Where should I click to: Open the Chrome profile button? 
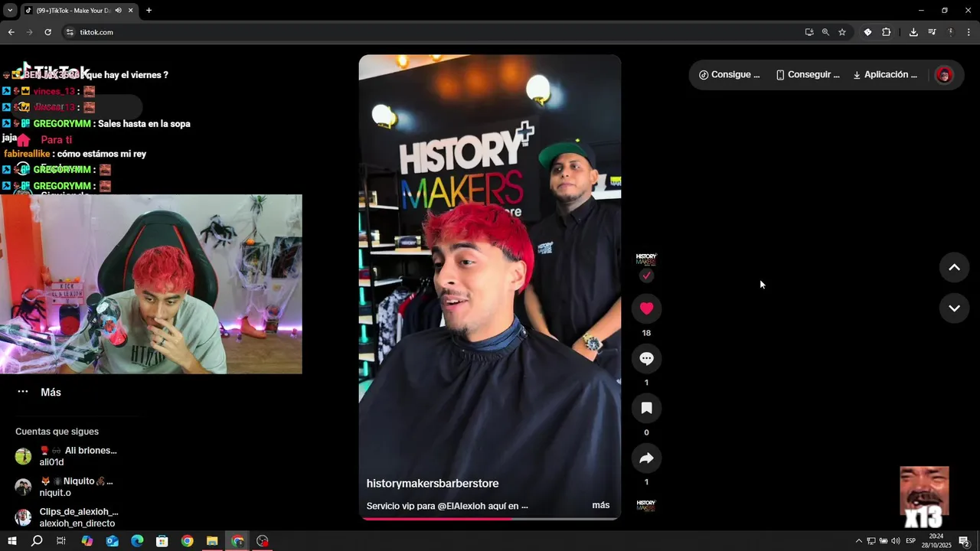(950, 32)
